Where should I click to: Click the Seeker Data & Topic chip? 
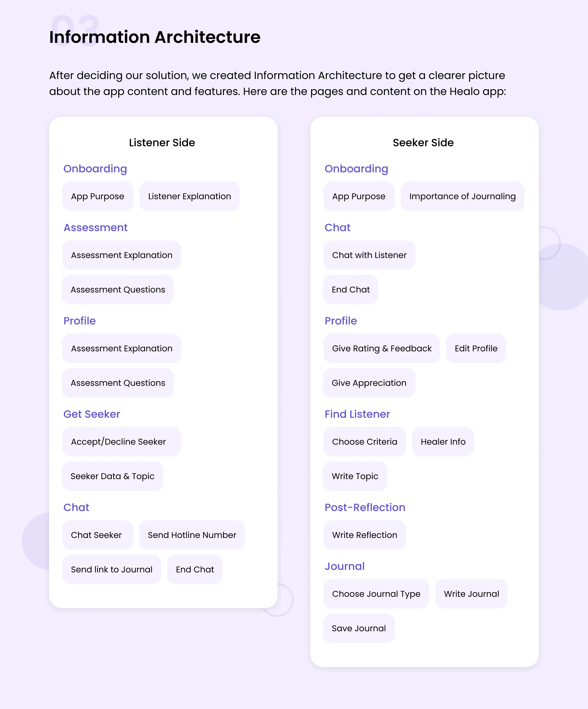112,476
